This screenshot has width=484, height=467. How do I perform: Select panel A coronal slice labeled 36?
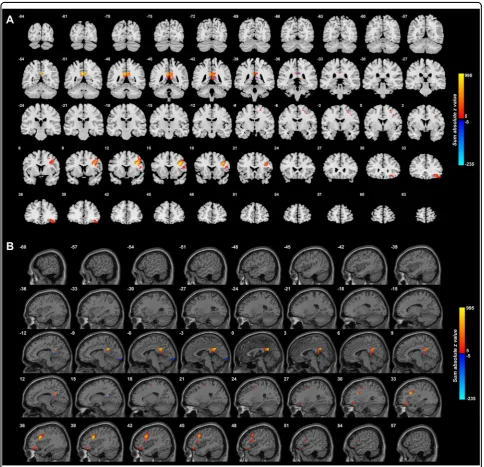[x=41, y=211]
